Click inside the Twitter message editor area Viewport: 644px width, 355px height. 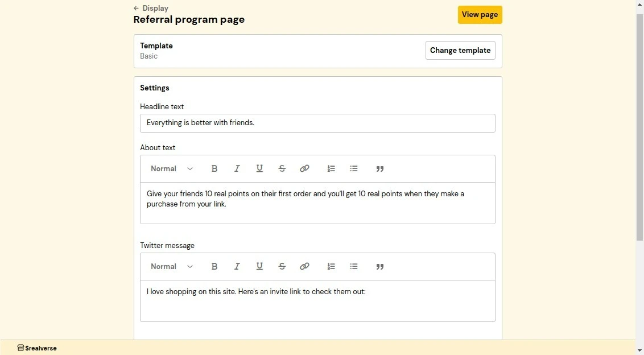coord(317,301)
